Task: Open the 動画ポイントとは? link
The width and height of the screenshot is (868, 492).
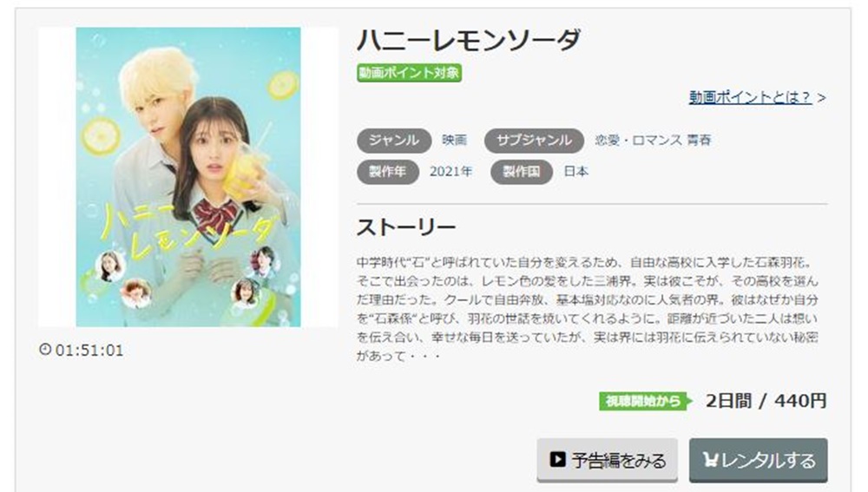Action: [x=750, y=97]
